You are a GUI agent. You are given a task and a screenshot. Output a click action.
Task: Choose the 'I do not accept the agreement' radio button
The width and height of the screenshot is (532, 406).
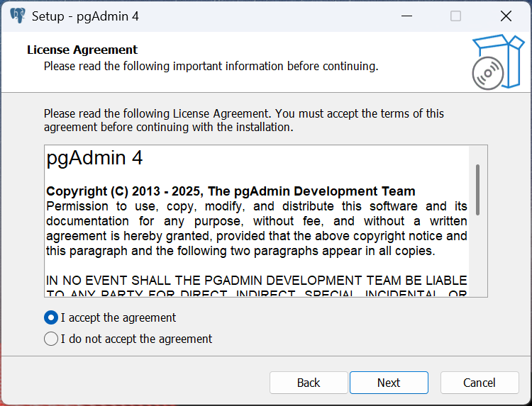click(51, 339)
